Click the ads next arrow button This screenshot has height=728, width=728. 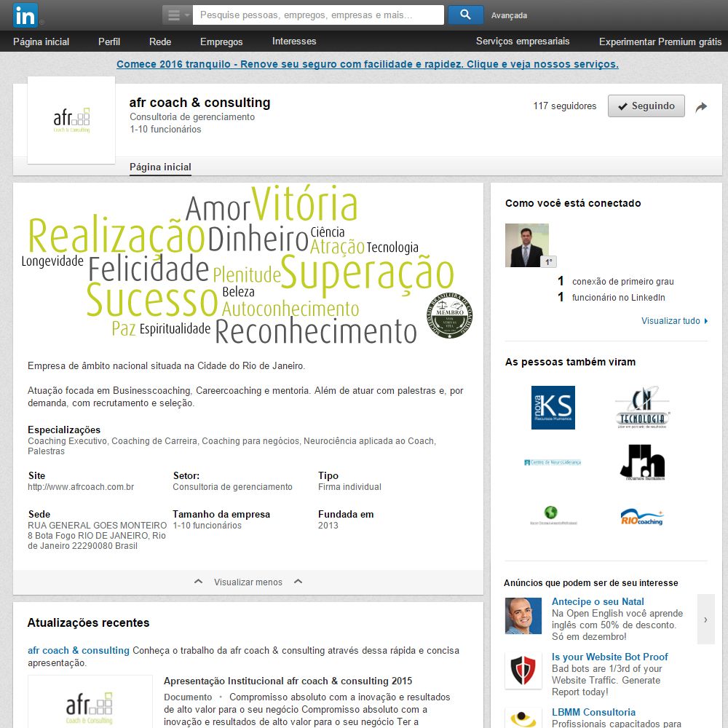(x=705, y=620)
